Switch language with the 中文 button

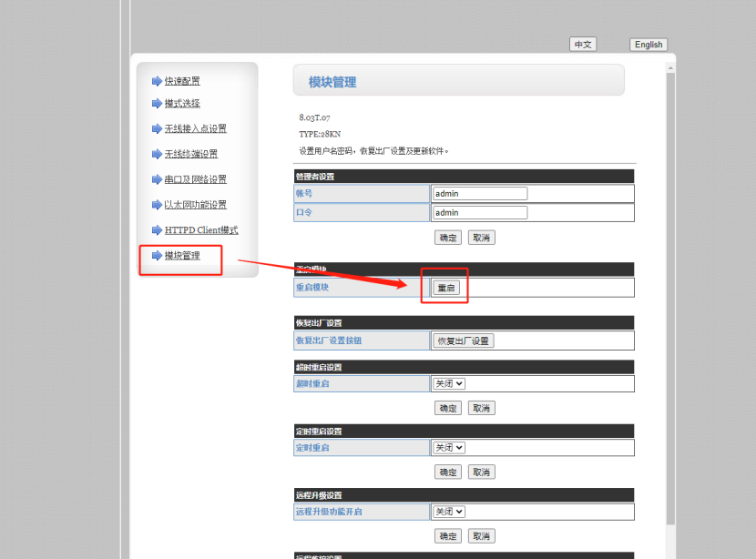coord(583,45)
